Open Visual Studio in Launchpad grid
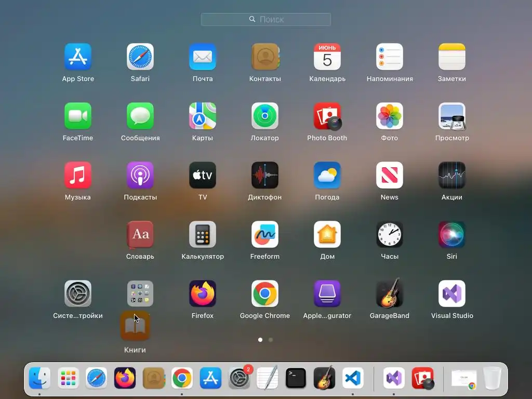Image resolution: width=532 pixels, height=399 pixels. click(452, 294)
